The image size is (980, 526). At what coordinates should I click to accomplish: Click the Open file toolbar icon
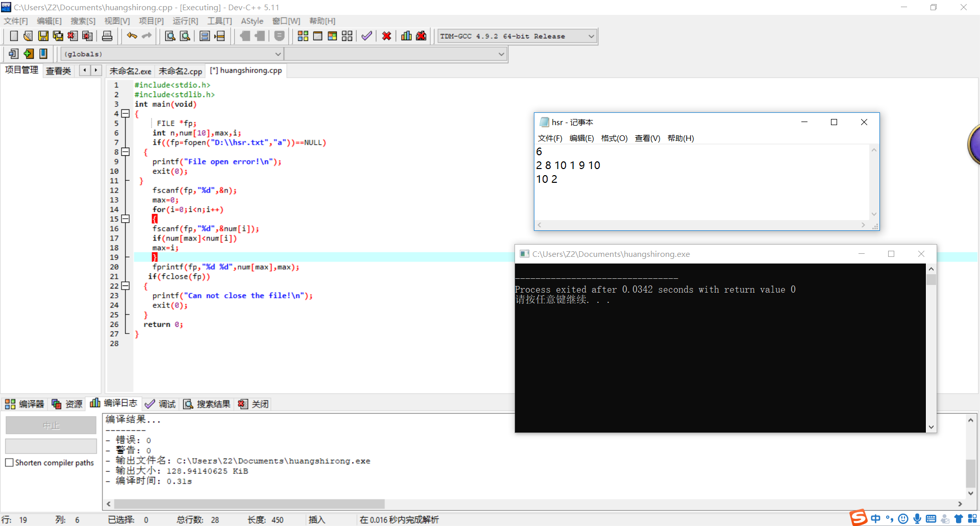pyautogui.click(x=29, y=36)
